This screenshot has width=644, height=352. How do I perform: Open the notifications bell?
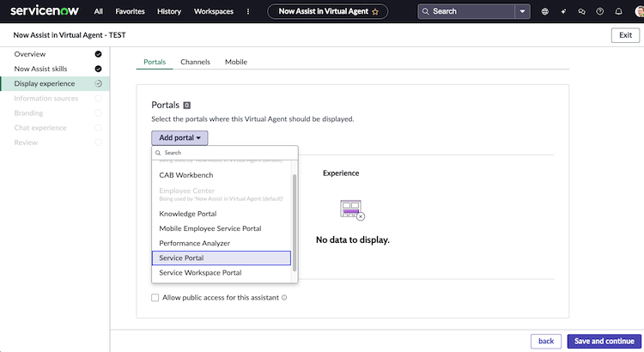tap(618, 11)
